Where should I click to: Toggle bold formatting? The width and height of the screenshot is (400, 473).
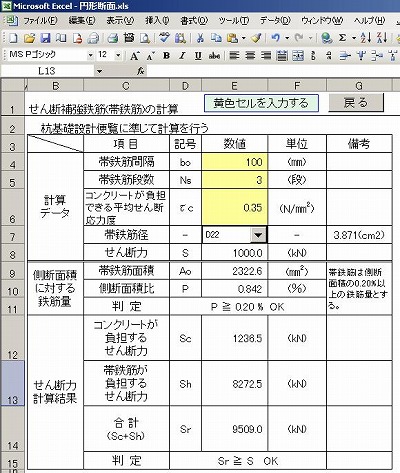point(166,56)
